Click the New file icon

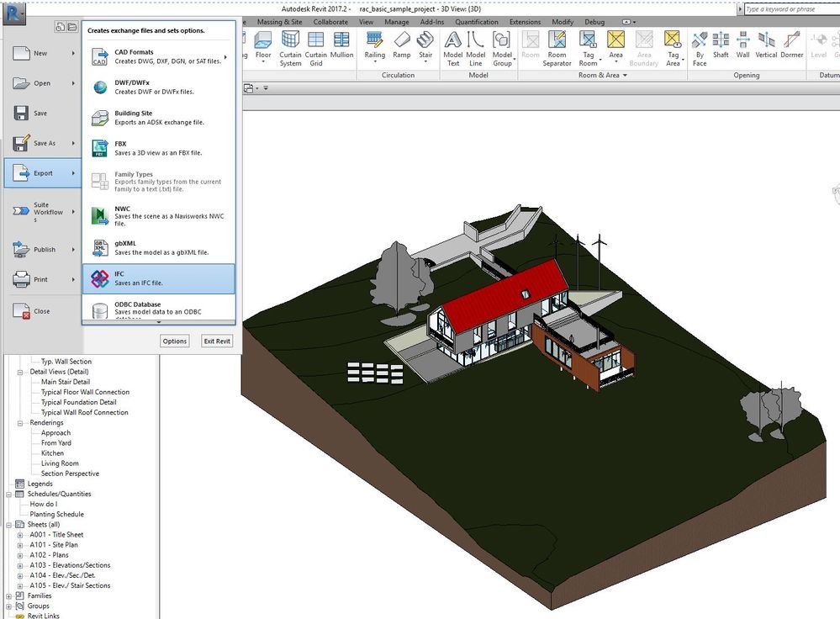(21, 53)
